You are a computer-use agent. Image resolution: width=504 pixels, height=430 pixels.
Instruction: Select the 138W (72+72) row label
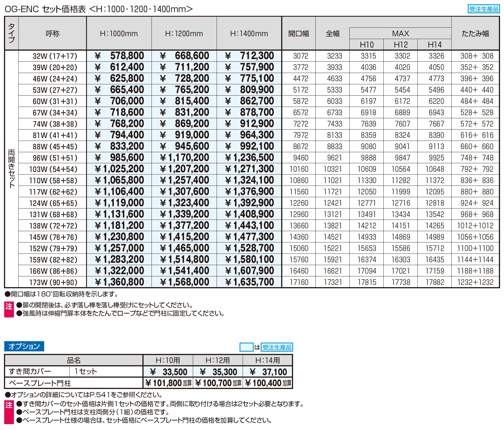click(x=53, y=226)
